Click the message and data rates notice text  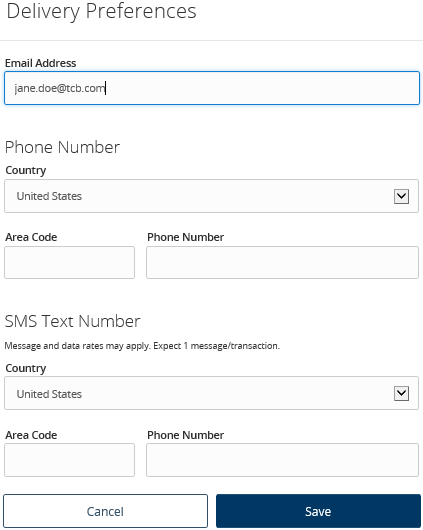[x=142, y=346]
